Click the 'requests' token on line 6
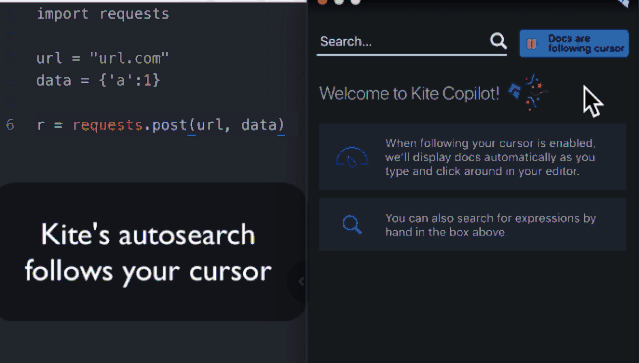The image size is (639, 363). 108,125
